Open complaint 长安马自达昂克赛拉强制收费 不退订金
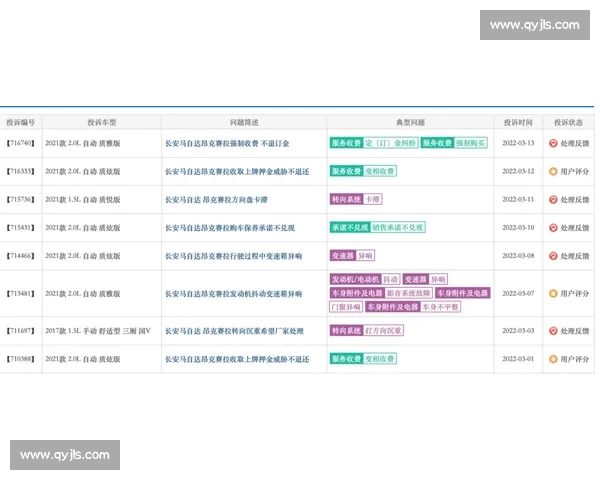The image size is (600, 480). (235, 143)
